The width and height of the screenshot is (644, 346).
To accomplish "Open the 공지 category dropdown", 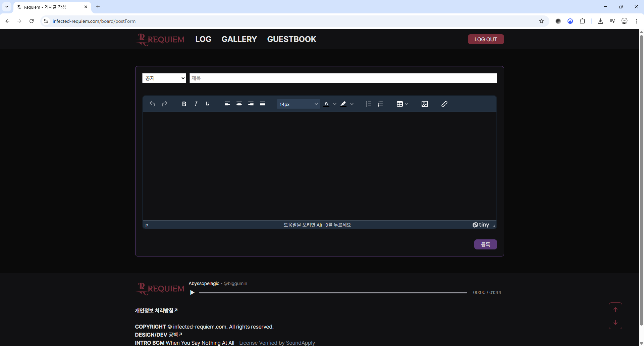I will 164,78.
